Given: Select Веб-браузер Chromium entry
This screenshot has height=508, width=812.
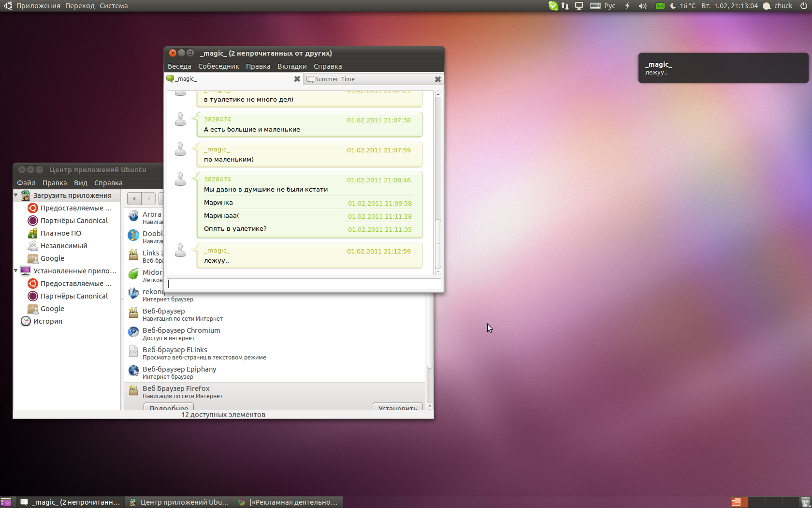Looking at the screenshot, I should (x=275, y=334).
